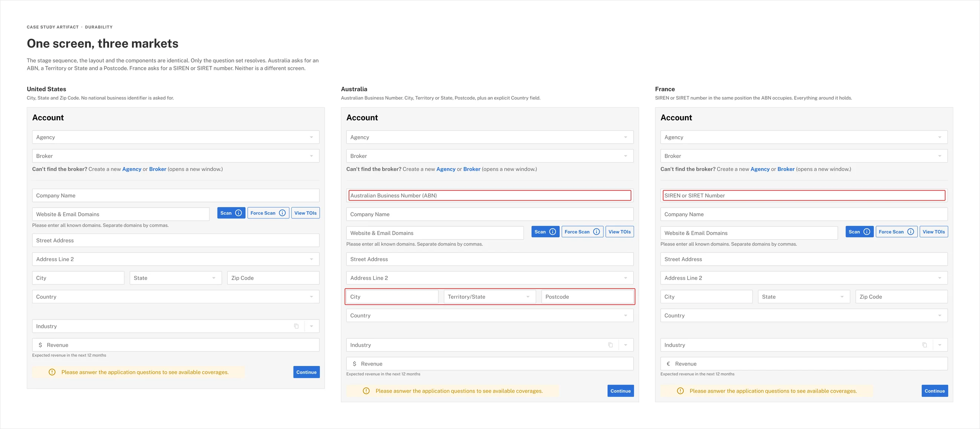Click Website & Email Domains in the Australia form
The height and width of the screenshot is (429, 980).
pos(435,233)
